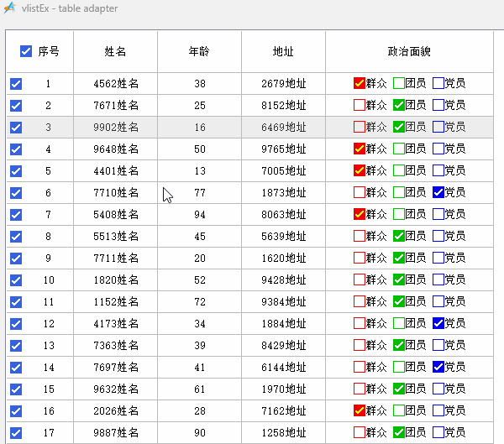Uncheck 党员 in row 12
Viewport: 504px width, 444px height.
click(x=438, y=323)
